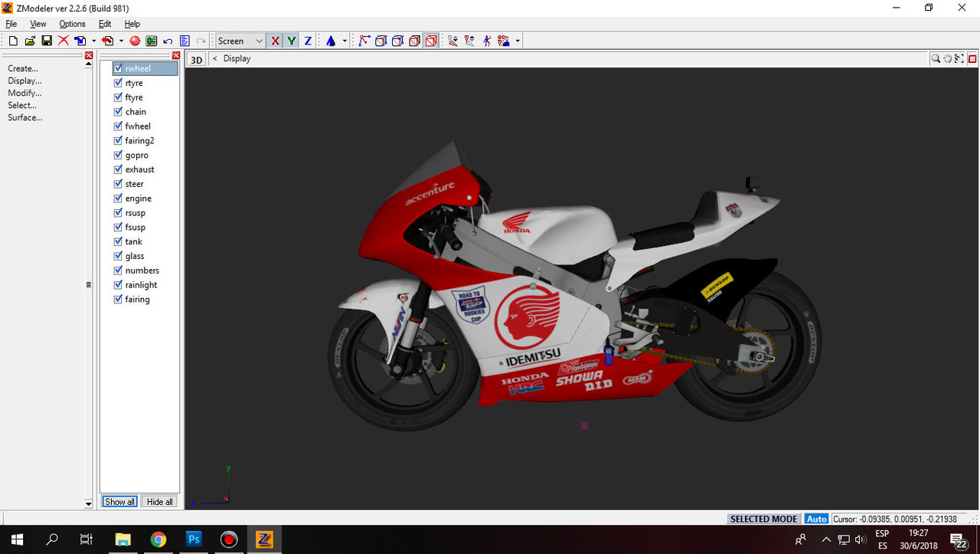Screen dimensions: 980x554
Task: Uncheck the chain object checkbox
Action: [118, 112]
